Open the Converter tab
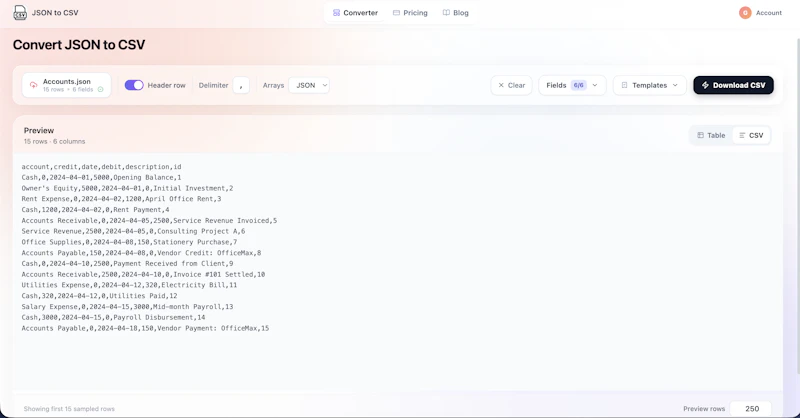The image size is (800, 418). tap(355, 13)
